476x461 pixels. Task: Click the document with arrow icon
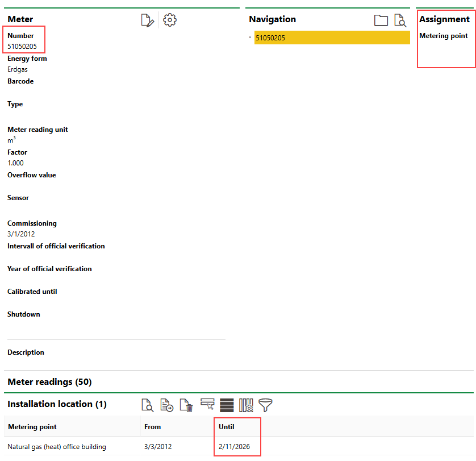(166, 405)
